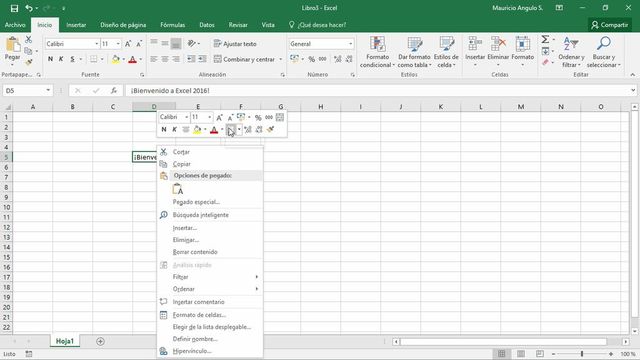Toggle bold N in the mini toolbar
The image size is (640, 360).
pyautogui.click(x=164, y=130)
